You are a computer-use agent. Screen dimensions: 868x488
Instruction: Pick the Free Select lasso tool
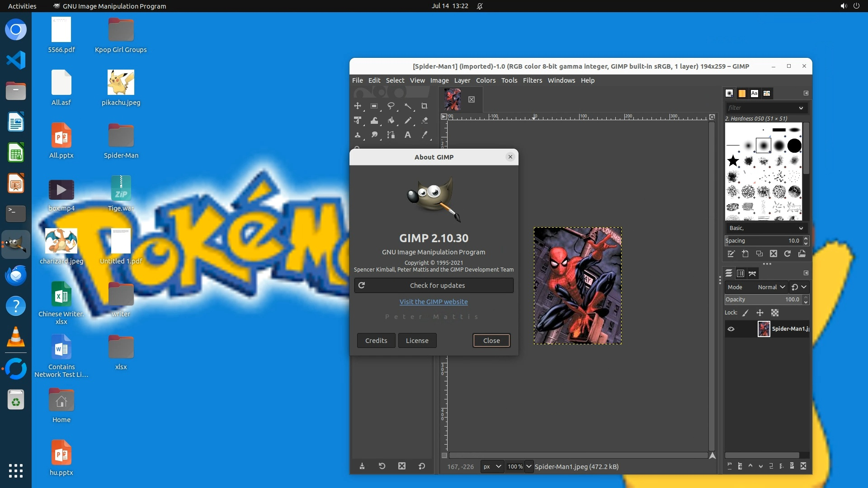[x=391, y=106]
